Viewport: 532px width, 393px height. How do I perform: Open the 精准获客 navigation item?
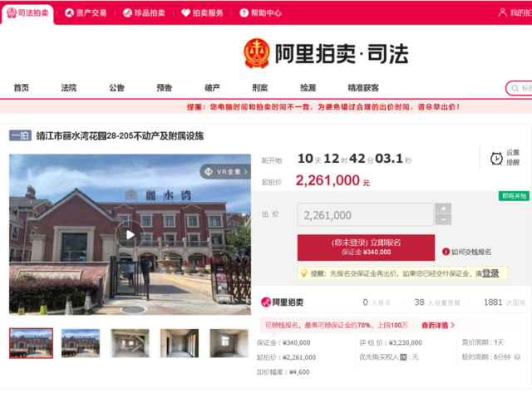coord(363,88)
